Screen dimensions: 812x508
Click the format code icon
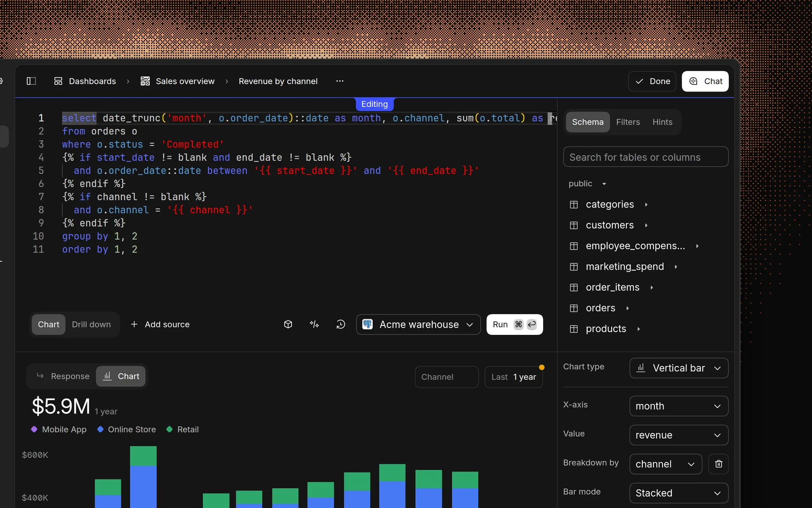pos(314,324)
